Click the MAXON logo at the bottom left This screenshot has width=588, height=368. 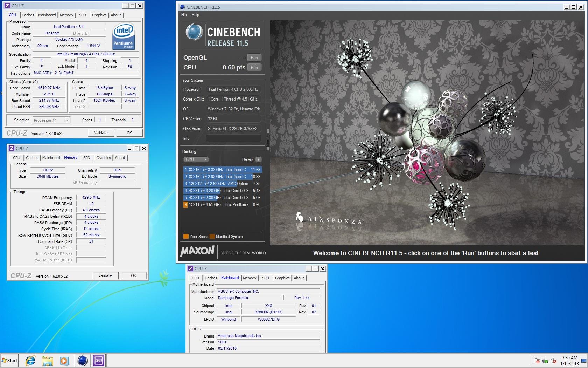197,251
